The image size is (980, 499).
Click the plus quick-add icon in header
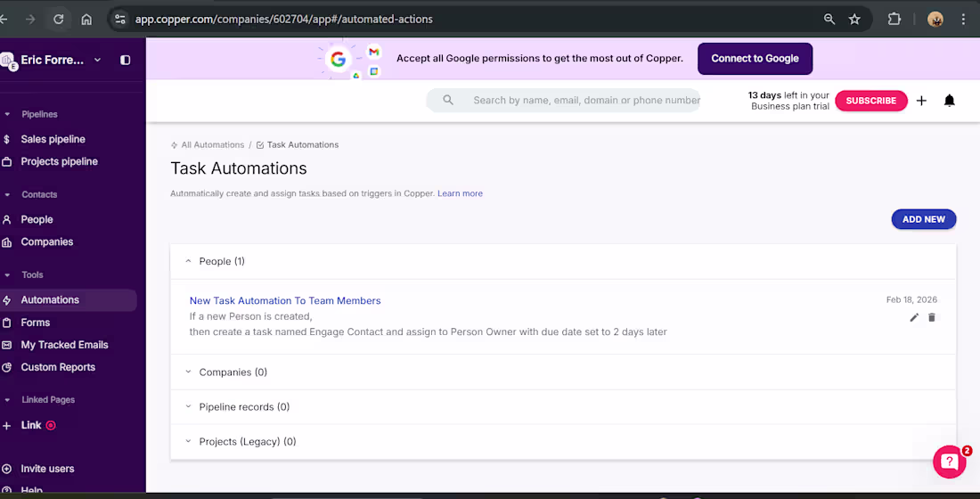pyautogui.click(x=921, y=101)
